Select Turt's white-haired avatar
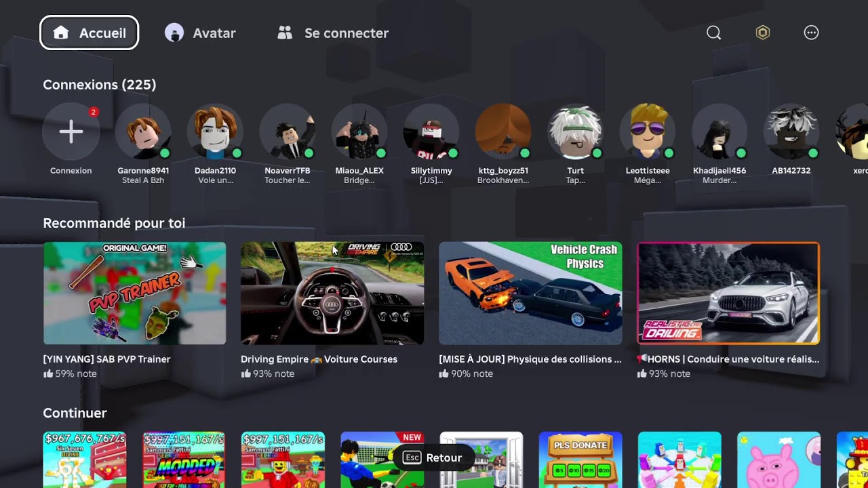868x488 pixels. [575, 132]
